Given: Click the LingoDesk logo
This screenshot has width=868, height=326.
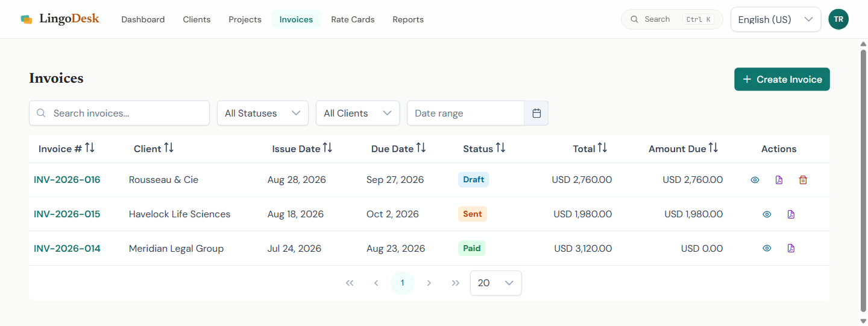Looking at the screenshot, I should tap(60, 19).
